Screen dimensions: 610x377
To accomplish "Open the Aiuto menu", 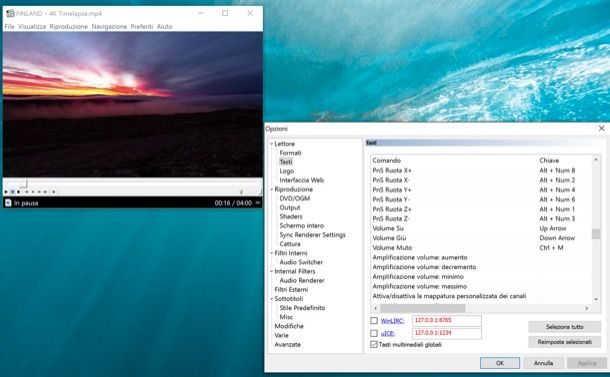I will coord(164,26).
